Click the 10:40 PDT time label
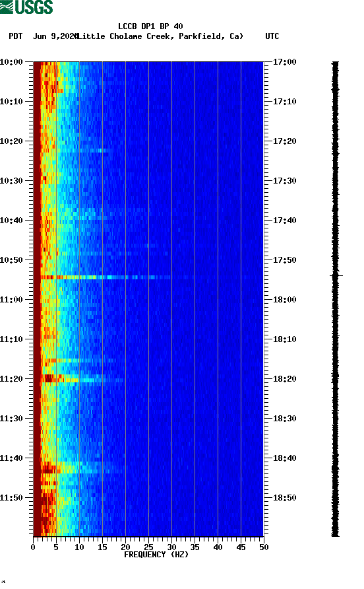The width and height of the screenshot is (364, 589). point(11,221)
